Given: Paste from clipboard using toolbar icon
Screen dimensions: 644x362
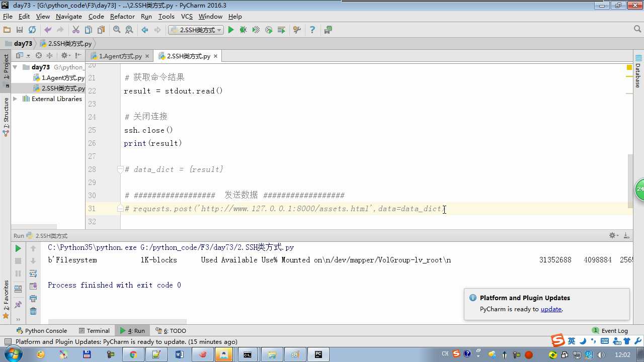Looking at the screenshot, I should (101, 30).
